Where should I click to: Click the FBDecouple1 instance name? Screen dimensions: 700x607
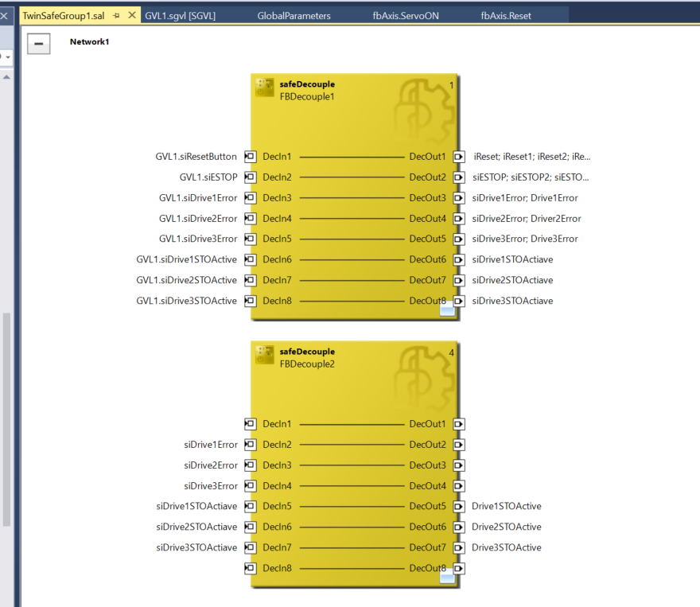tap(307, 96)
